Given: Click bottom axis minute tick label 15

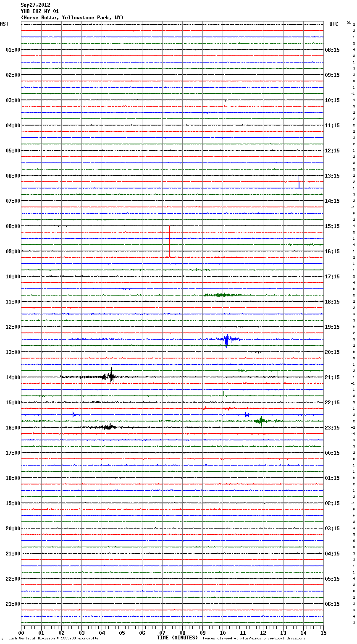Looking at the screenshot, I should (323, 633).
